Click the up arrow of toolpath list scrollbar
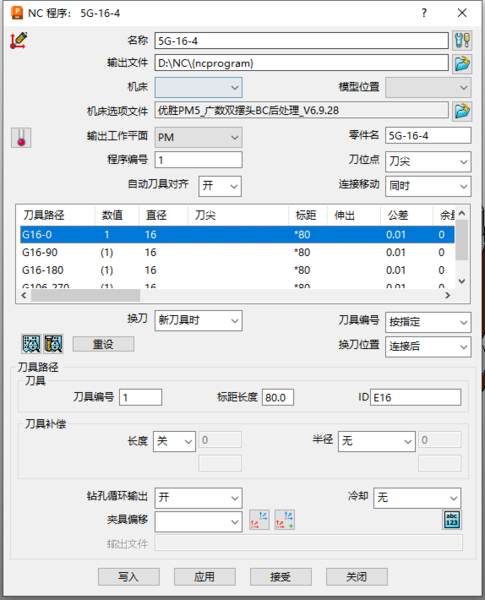Image resolution: width=485 pixels, height=600 pixels. (x=462, y=214)
